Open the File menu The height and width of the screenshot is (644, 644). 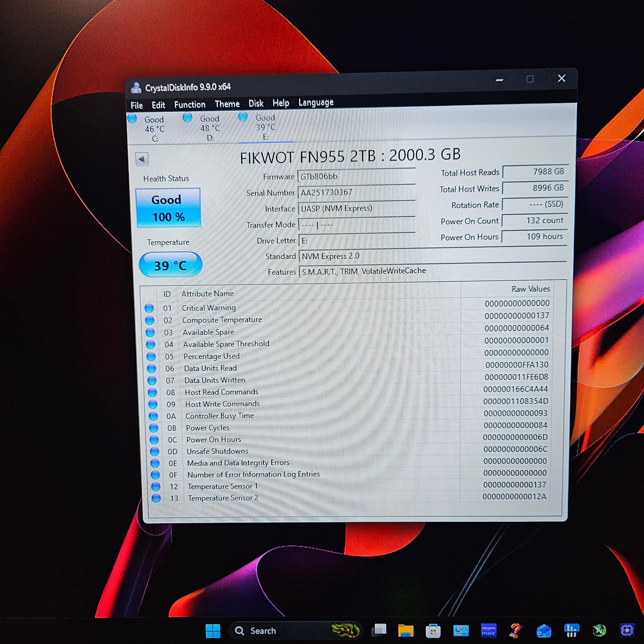point(137,105)
